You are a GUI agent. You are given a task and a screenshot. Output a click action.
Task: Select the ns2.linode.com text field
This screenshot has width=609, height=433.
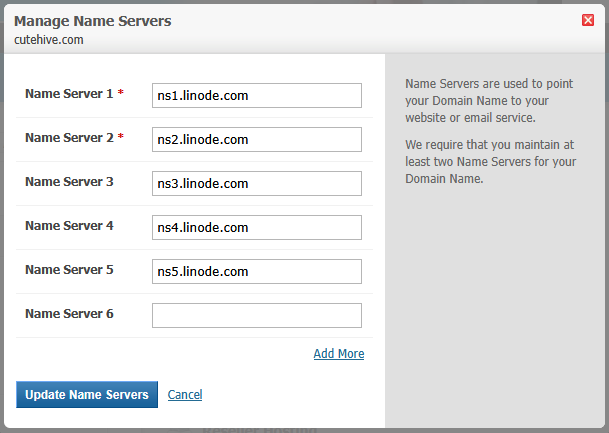pos(257,139)
